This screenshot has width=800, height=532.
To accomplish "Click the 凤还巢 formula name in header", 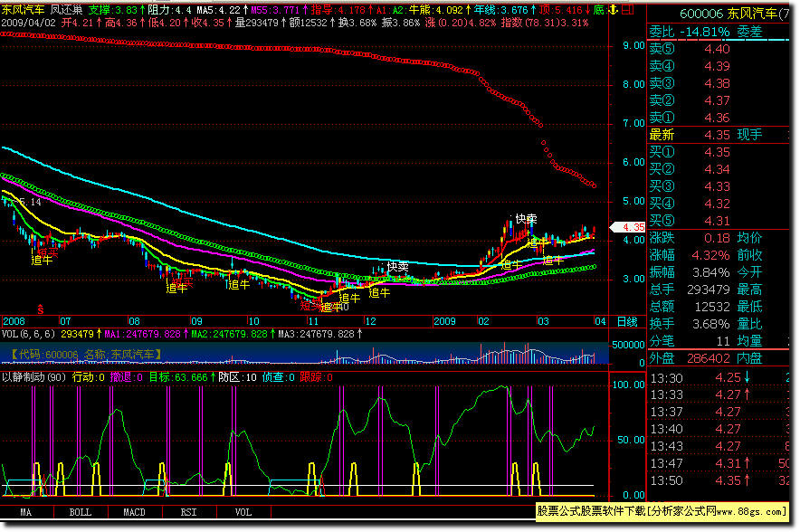I will pos(66,10).
